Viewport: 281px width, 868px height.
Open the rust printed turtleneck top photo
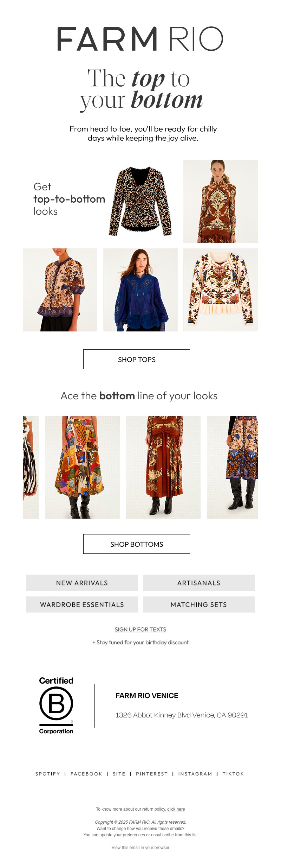(x=221, y=201)
